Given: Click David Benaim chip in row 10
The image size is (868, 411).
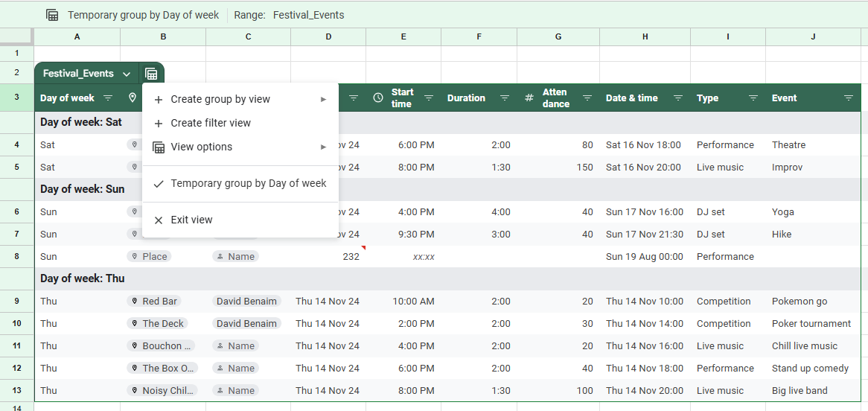Looking at the screenshot, I should pyautogui.click(x=246, y=323).
